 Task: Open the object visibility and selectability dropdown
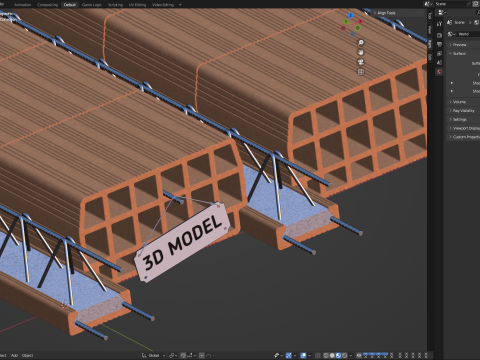click(278, 355)
